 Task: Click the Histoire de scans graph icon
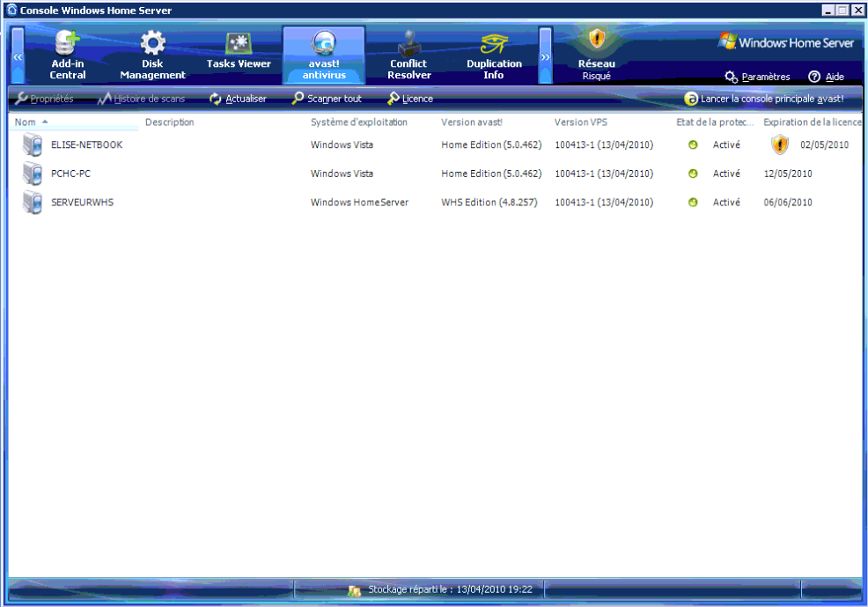(x=104, y=98)
